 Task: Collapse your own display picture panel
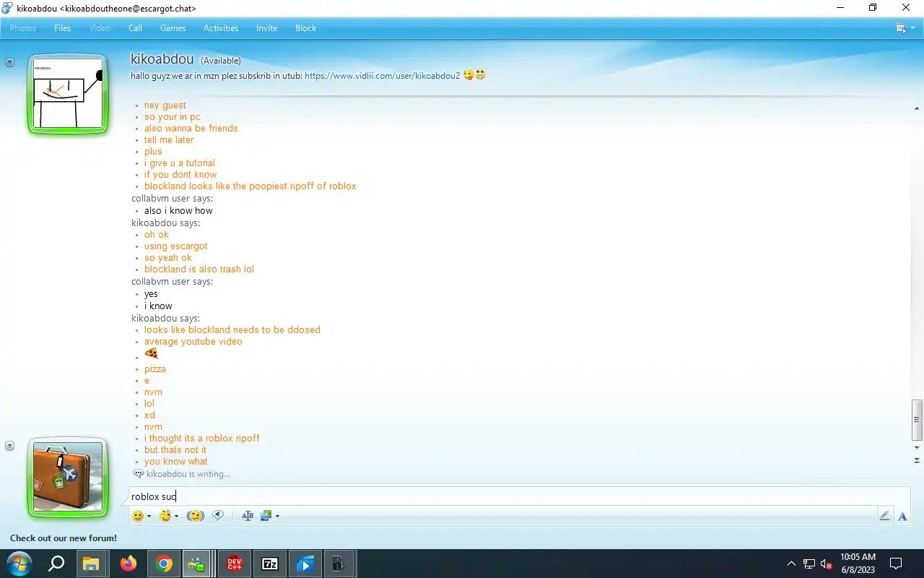(9, 446)
